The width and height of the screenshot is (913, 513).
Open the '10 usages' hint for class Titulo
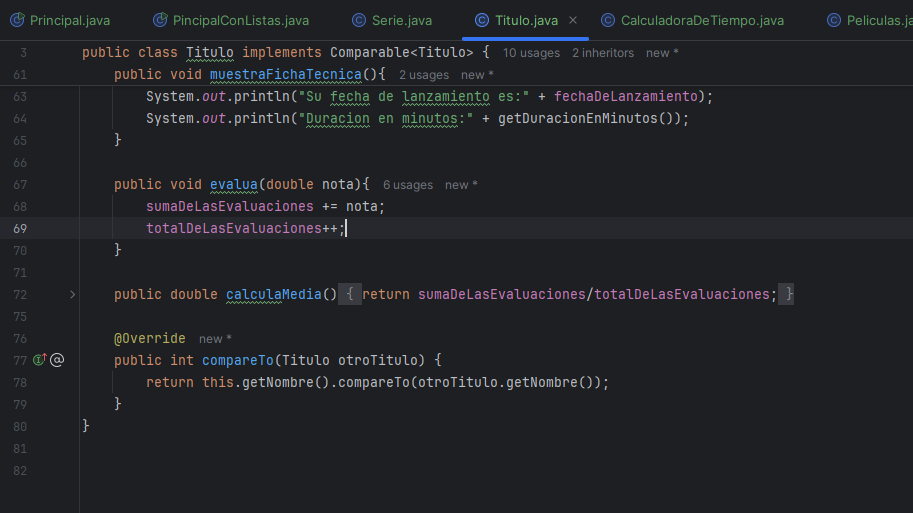531,53
